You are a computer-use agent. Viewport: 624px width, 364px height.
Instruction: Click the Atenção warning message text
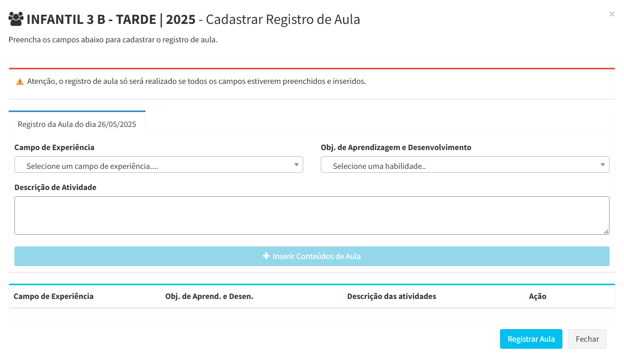pyautogui.click(x=196, y=81)
